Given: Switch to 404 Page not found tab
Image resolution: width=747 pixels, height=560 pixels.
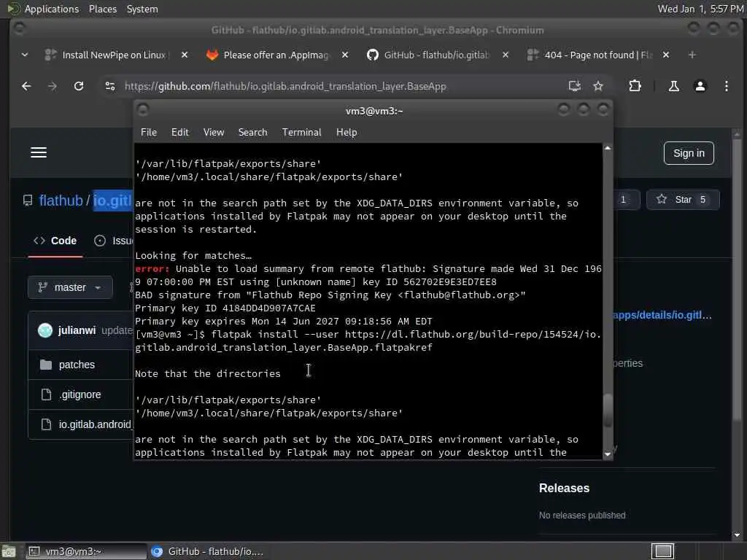Looking at the screenshot, I should pyautogui.click(x=598, y=55).
